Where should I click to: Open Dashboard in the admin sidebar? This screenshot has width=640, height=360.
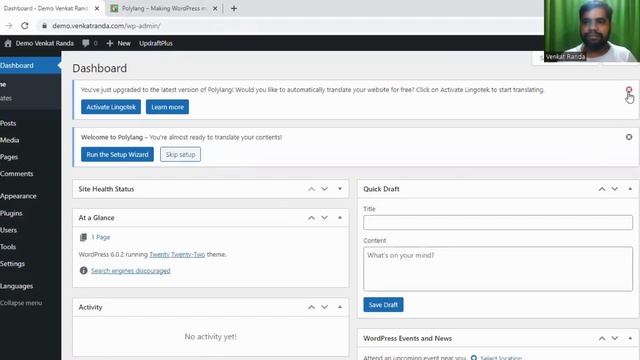pyautogui.click(x=31, y=65)
